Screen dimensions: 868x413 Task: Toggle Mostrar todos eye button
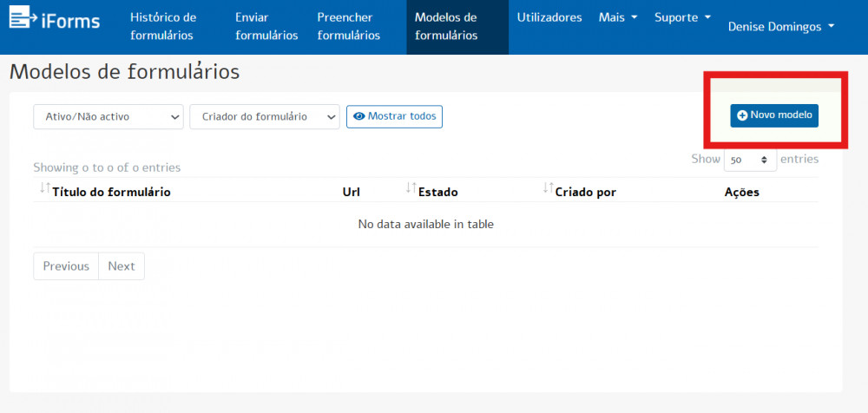(x=394, y=116)
